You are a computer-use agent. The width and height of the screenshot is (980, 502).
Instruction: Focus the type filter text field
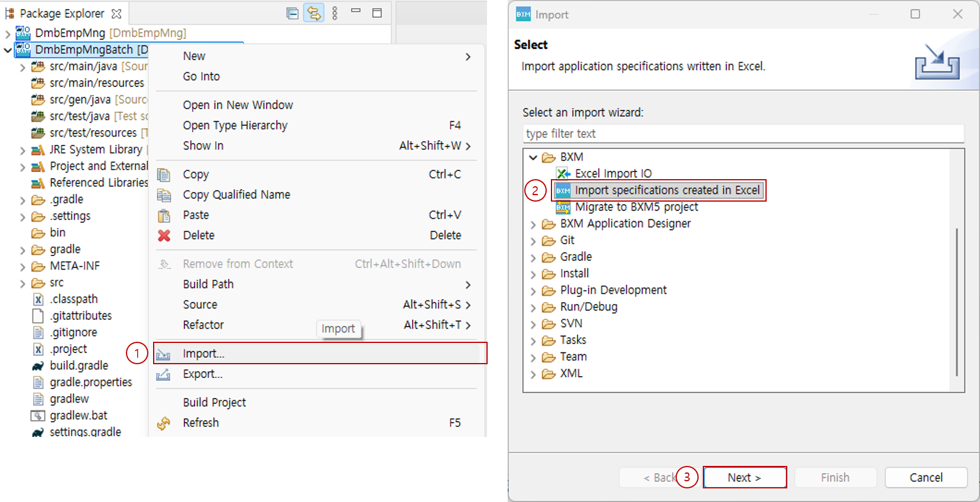click(744, 134)
